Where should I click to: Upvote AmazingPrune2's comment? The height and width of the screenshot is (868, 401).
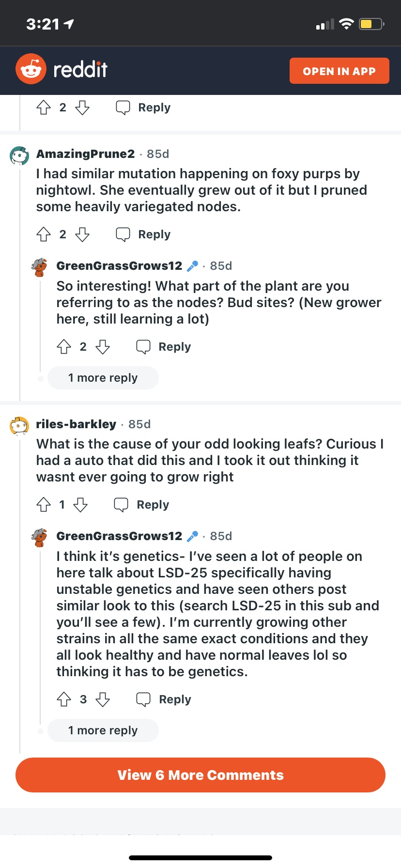(44, 234)
